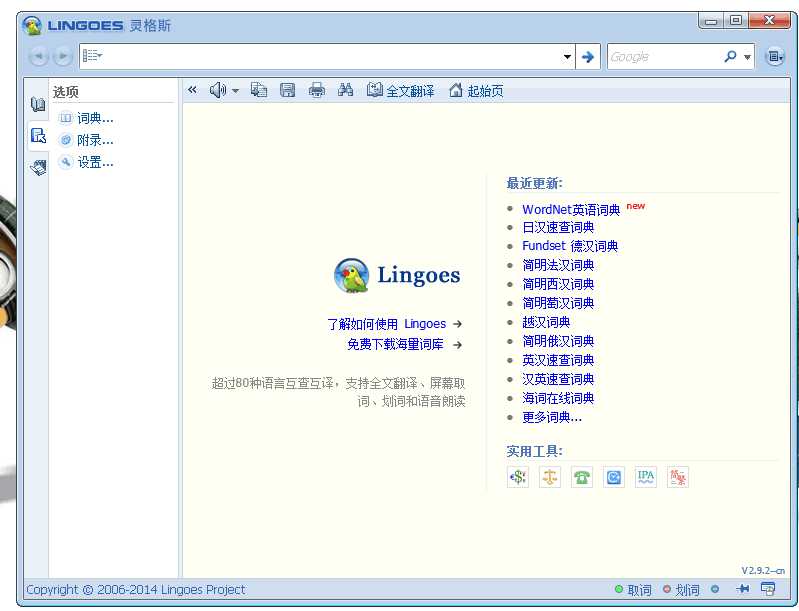The image size is (799, 611).
Task: Maximize the Lingoes window
Action: click(736, 21)
